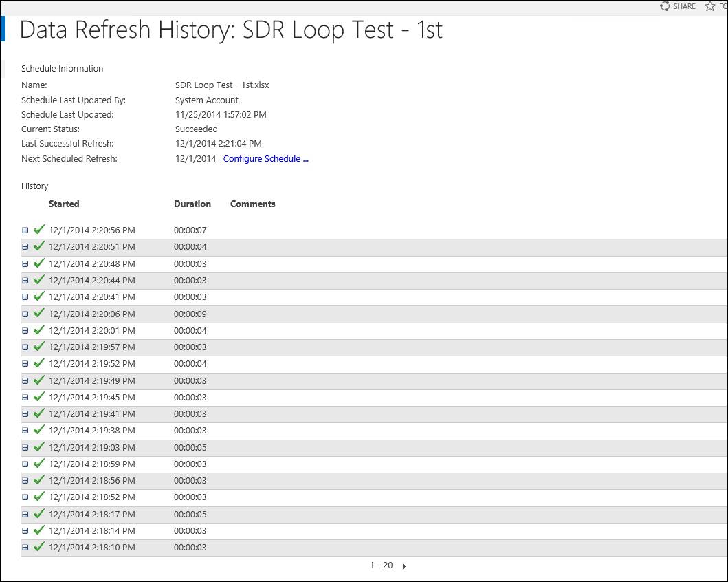Click the System Account value
The width and height of the screenshot is (728, 582).
(207, 100)
